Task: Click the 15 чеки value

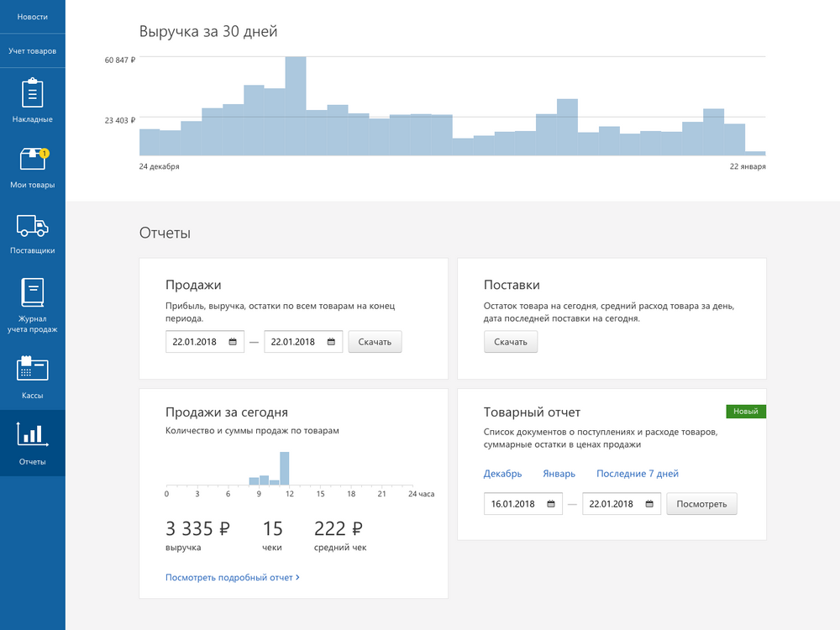Action: [272, 528]
